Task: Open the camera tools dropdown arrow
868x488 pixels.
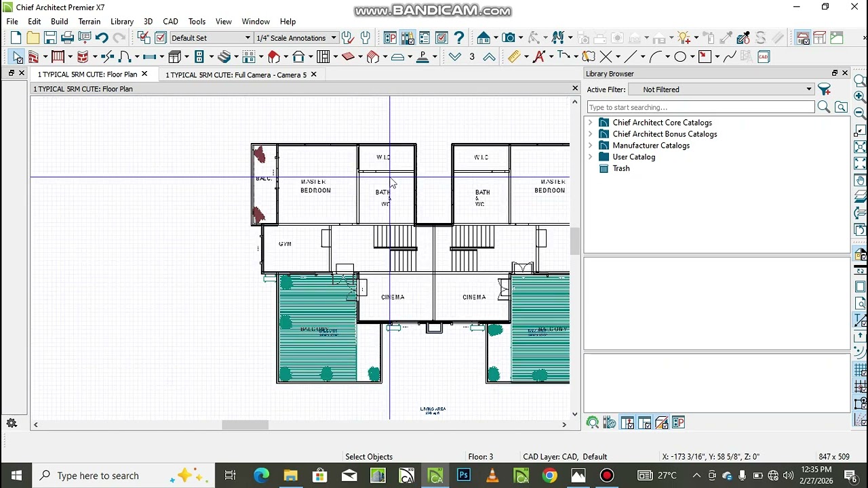Action: click(x=521, y=38)
